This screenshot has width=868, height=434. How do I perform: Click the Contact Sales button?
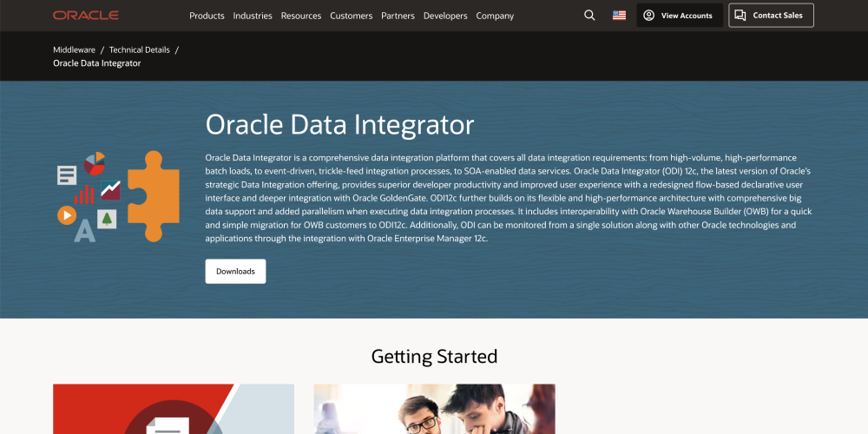pos(771,16)
